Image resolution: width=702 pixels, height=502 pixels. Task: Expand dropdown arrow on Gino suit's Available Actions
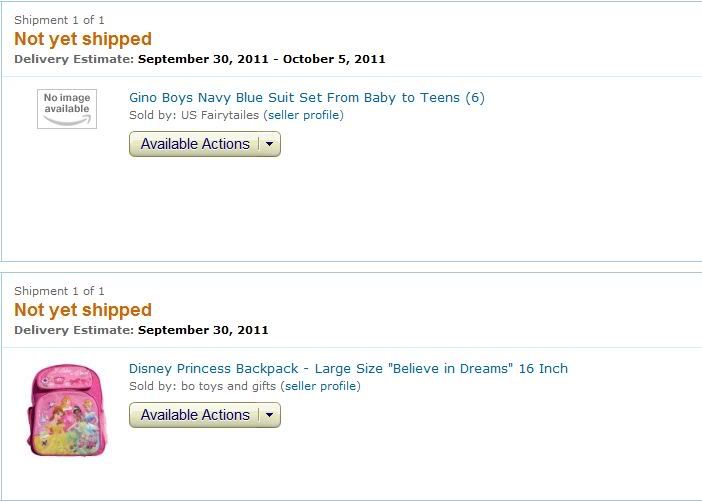tap(270, 144)
